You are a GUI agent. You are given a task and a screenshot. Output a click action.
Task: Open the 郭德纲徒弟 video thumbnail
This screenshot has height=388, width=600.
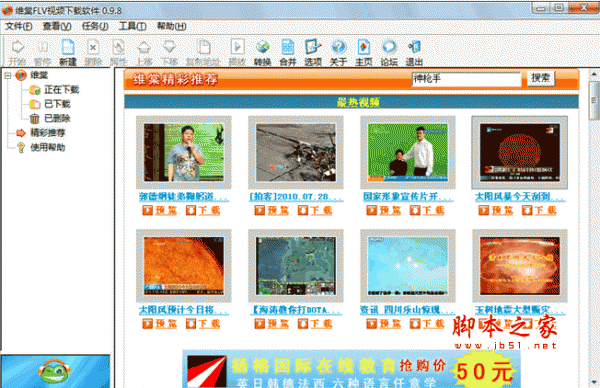point(184,152)
